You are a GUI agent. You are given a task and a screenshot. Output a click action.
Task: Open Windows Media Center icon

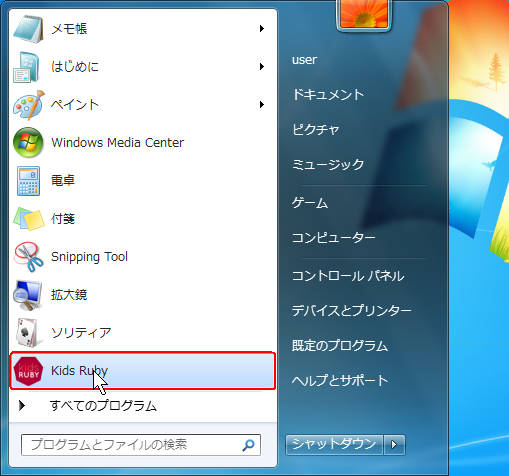28,143
